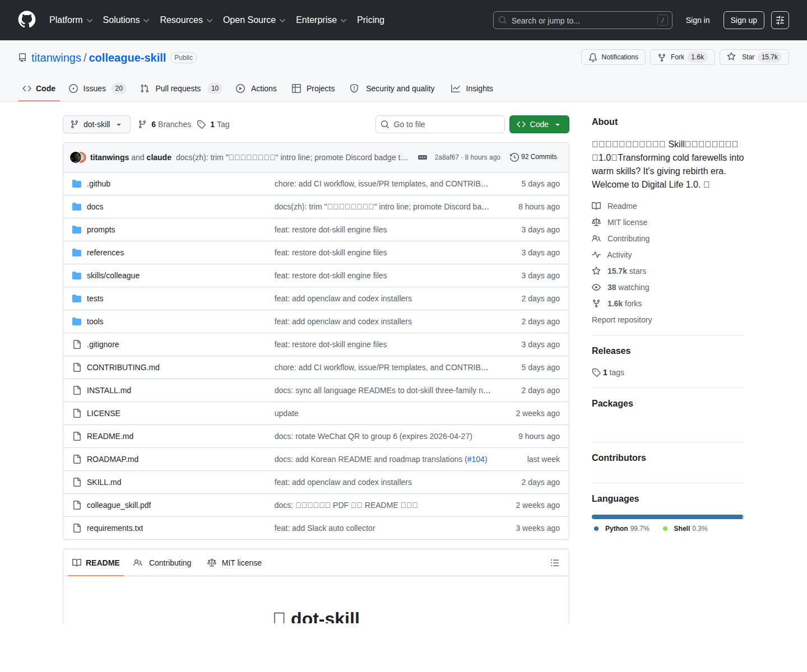View the 6 Branches link
The image size is (807, 672).
[165, 124]
